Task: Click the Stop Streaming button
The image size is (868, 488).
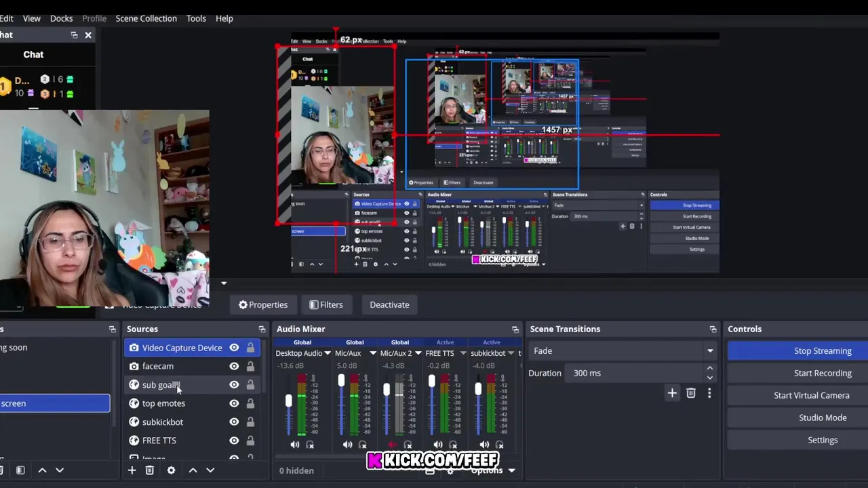Action: click(x=797, y=351)
